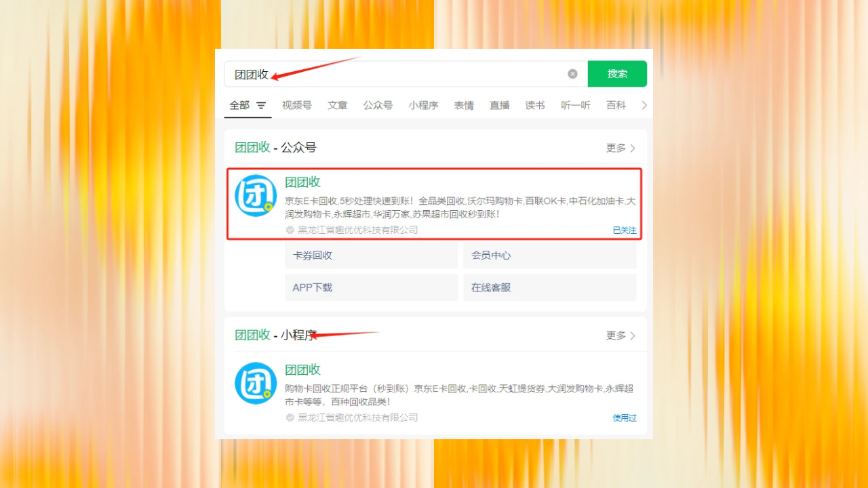Image resolution: width=868 pixels, height=488 pixels.
Task: Click the 购物卡回收正规平台 description text
Action: pos(460,395)
